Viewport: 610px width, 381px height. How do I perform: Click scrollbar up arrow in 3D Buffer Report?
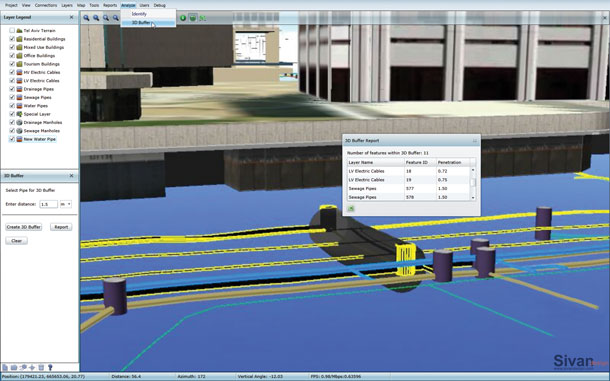coord(473,170)
